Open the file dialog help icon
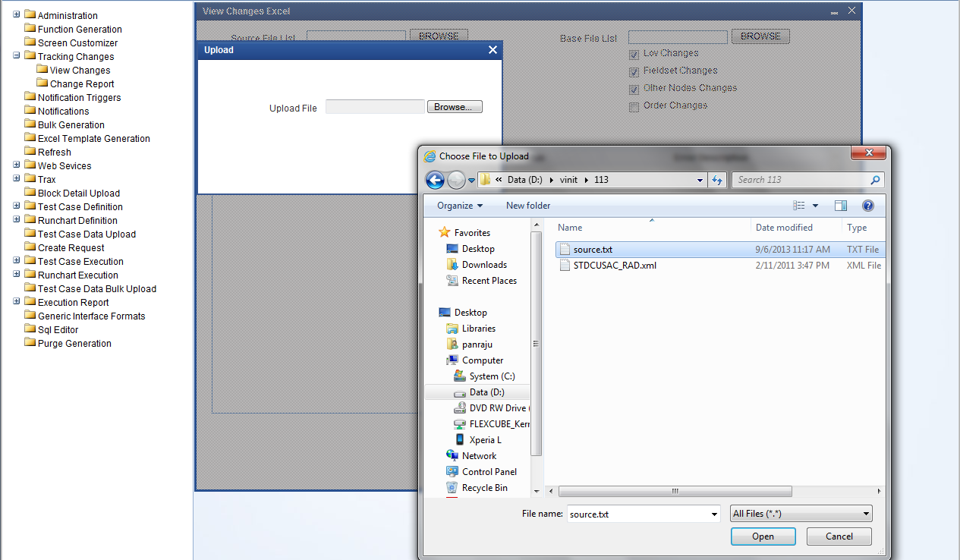Viewport: 960px width, 560px height. [x=868, y=206]
